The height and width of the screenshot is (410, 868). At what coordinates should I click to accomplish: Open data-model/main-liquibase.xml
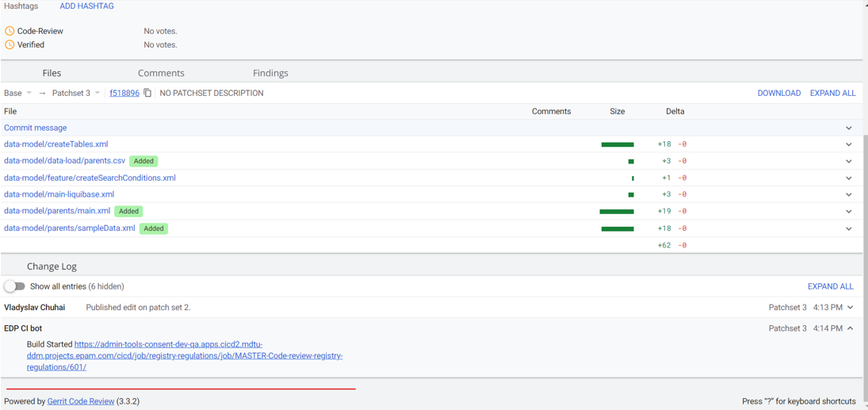59,194
